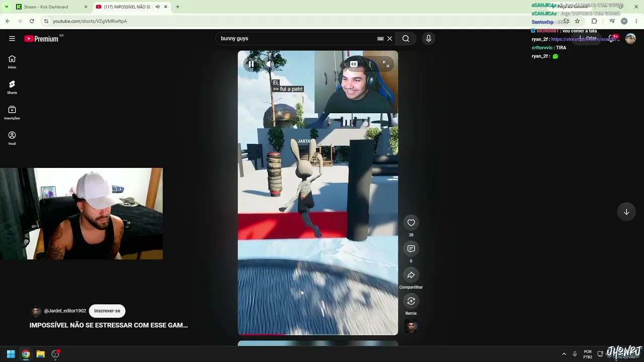Switch to the YouTube IMPOSSÍVEL NÃO SE tab

click(128, 7)
